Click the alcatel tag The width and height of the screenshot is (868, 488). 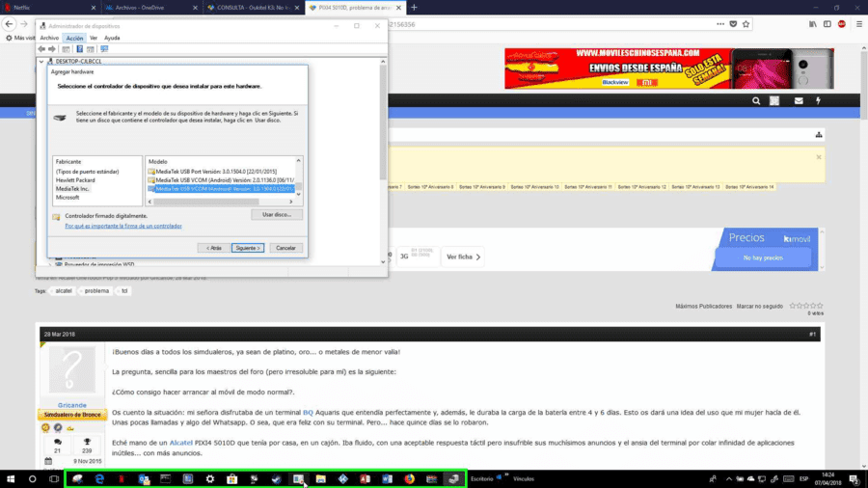click(x=63, y=291)
